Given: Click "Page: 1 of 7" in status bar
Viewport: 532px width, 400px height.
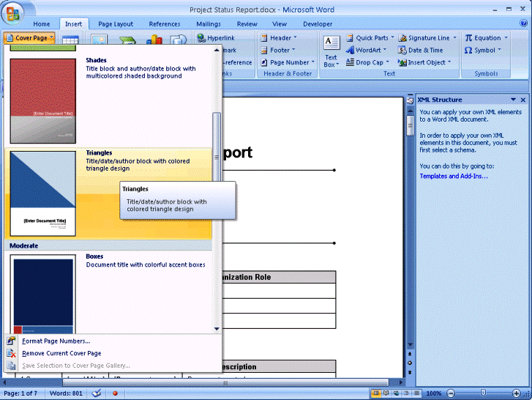Looking at the screenshot, I should (20, 393).
